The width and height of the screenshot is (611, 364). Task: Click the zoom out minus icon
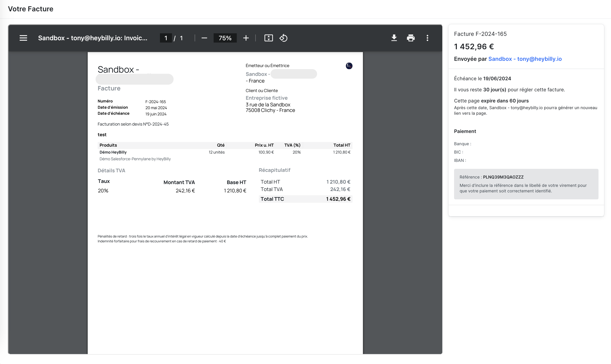coord(204,38)
